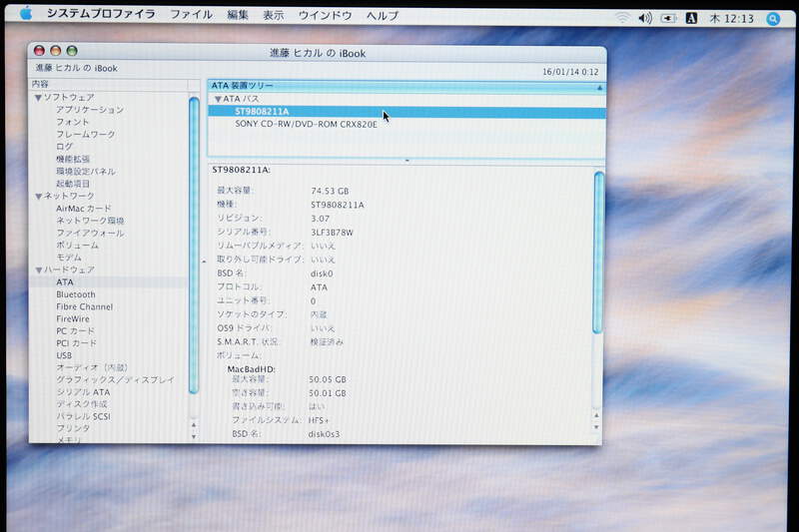Collapse the ハードウェア category triangle
The width and height of the screenshot is (799, 532).
pos(38,269)
